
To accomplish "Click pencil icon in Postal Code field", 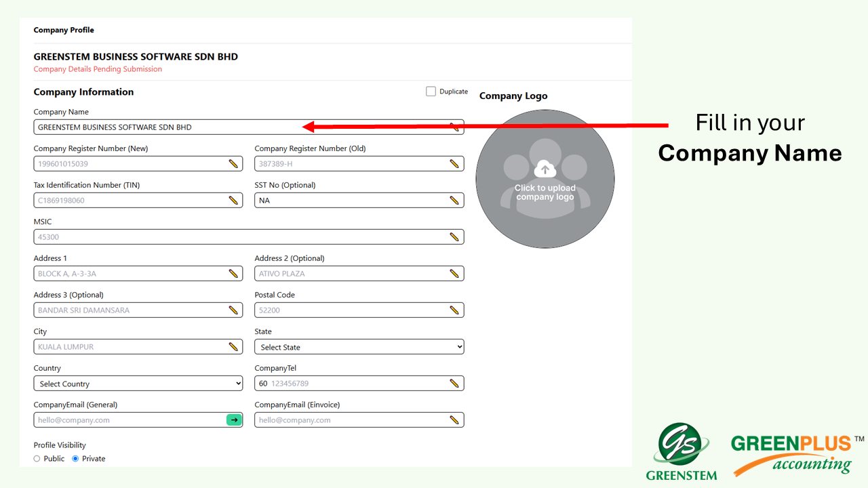I will click(x=454, y=310).
